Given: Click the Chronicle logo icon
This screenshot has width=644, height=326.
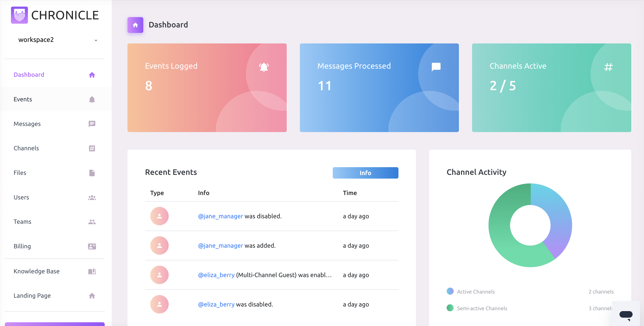Looking at the screenshot, I should tap(19, 15).
